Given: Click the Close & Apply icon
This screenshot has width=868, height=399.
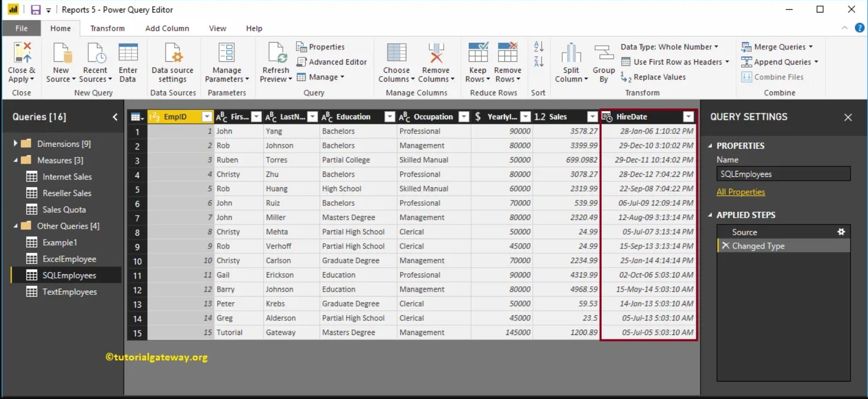Looking at the screenshot, I should [22, 53].
